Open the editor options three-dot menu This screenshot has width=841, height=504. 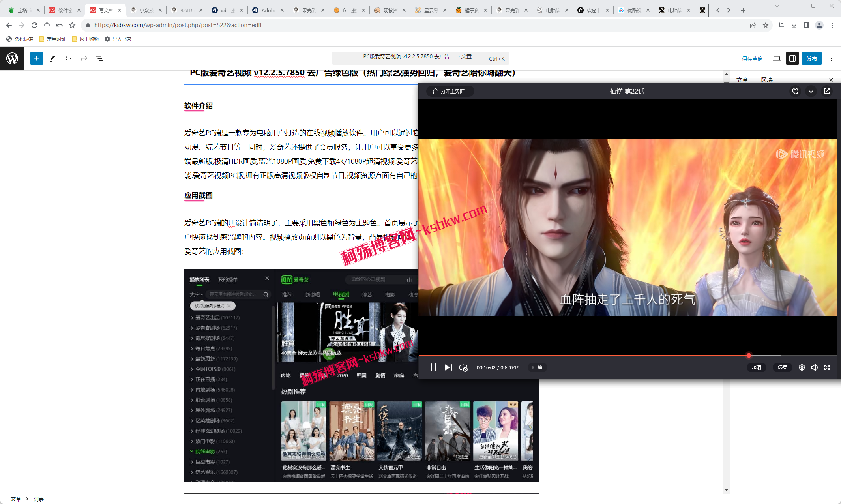[x=831, y=58]
